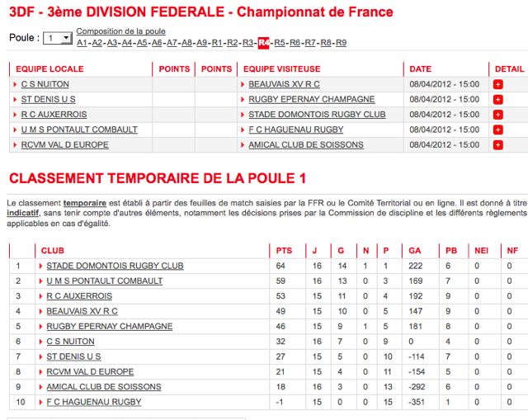Open Rugby Epernay Champagne visiting team link
Screen dimensions: 528x420
tap(312, 99)
